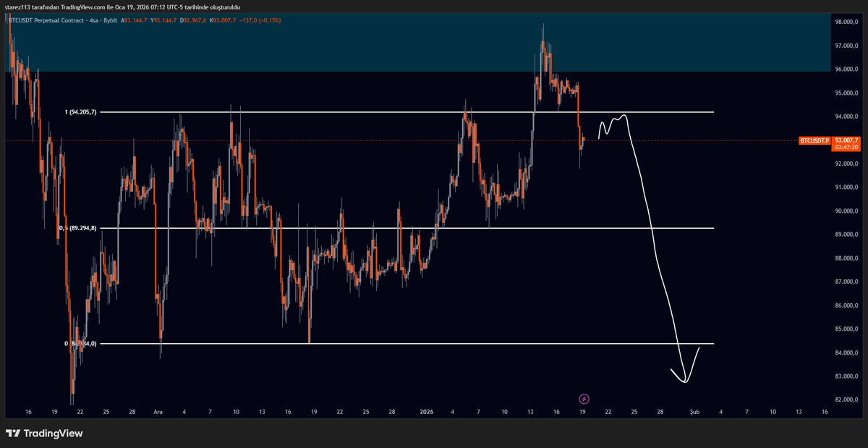Click the 93.007,7 last price flag
This screenshot has height=448, width=868.
click(x=848, y=140)
